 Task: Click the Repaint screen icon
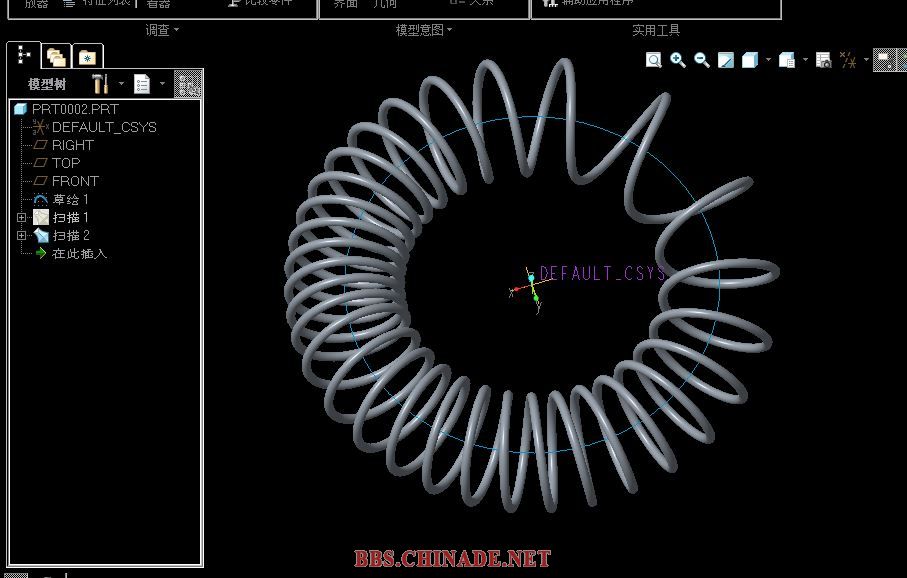[725, 60]
